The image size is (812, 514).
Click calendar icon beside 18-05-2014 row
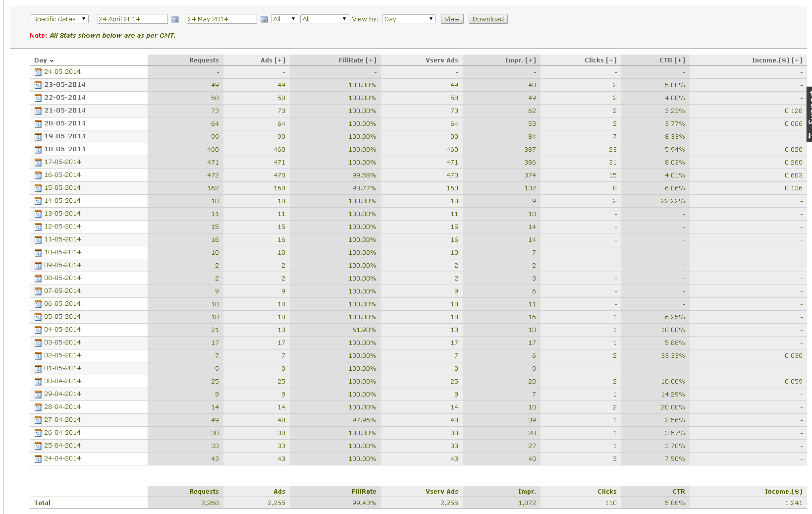point(38,150)
